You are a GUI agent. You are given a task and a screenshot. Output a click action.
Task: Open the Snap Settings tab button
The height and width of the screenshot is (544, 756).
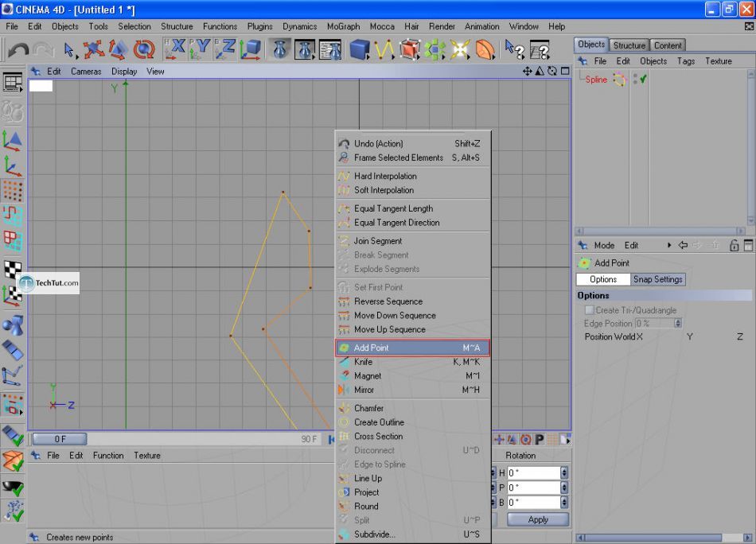(x=657, y=279)
